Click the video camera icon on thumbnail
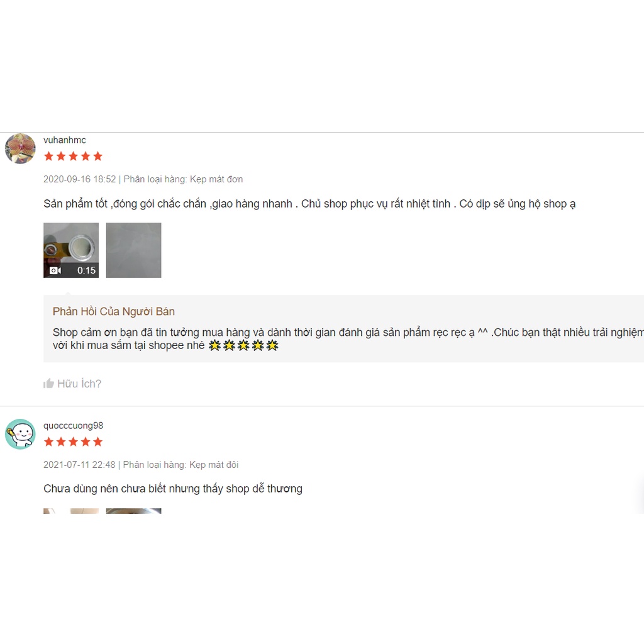Viewport: 644px width, 644px height. [x=55, y=270]
